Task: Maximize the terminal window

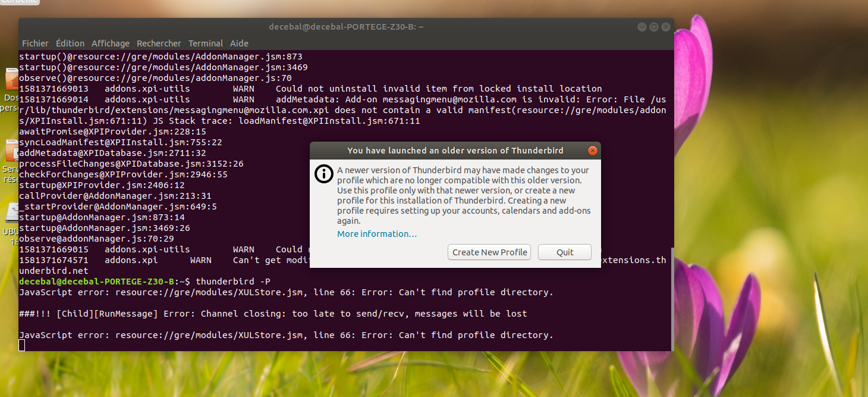Action: click(654, 27)
